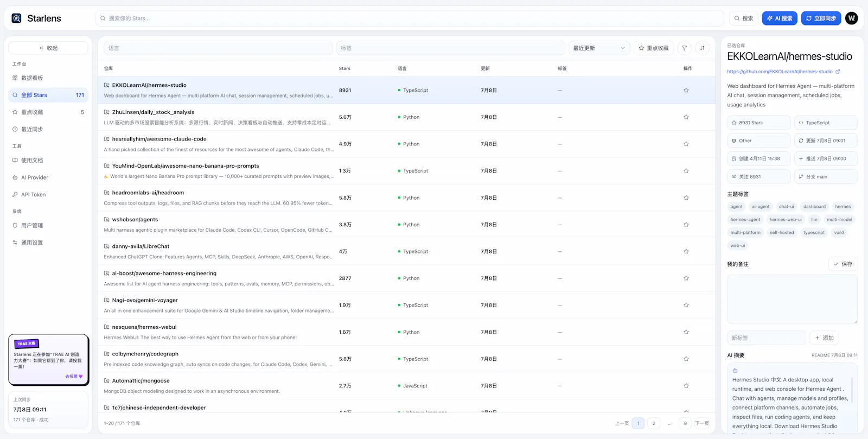
Task: Star the headroomlabs-ai/headroom row
Action: pos(686,198)
